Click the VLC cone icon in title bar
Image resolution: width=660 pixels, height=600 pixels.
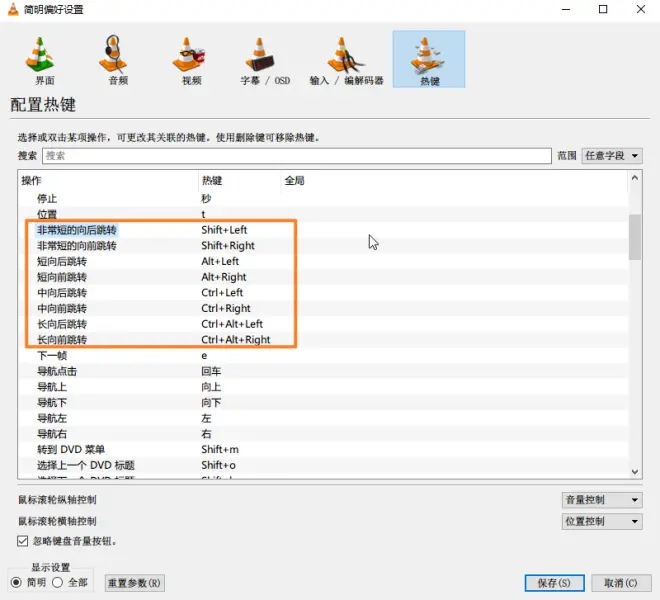[13, 9]
